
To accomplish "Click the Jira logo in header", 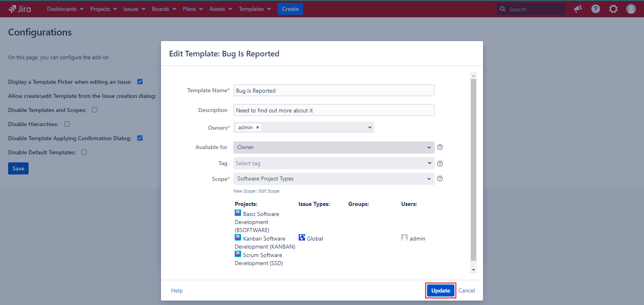I will tap(20, 9).
